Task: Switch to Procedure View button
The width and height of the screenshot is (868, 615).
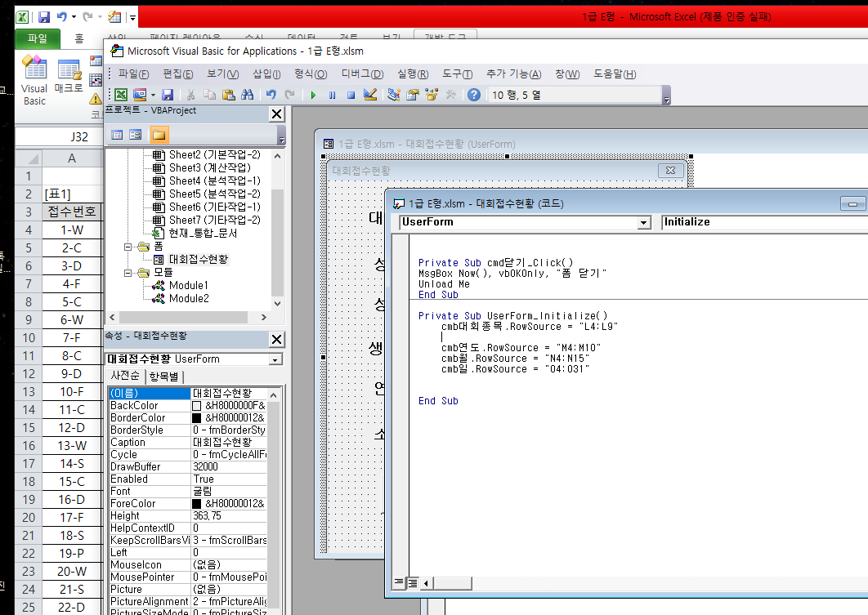Action: (x=400, y=582)
